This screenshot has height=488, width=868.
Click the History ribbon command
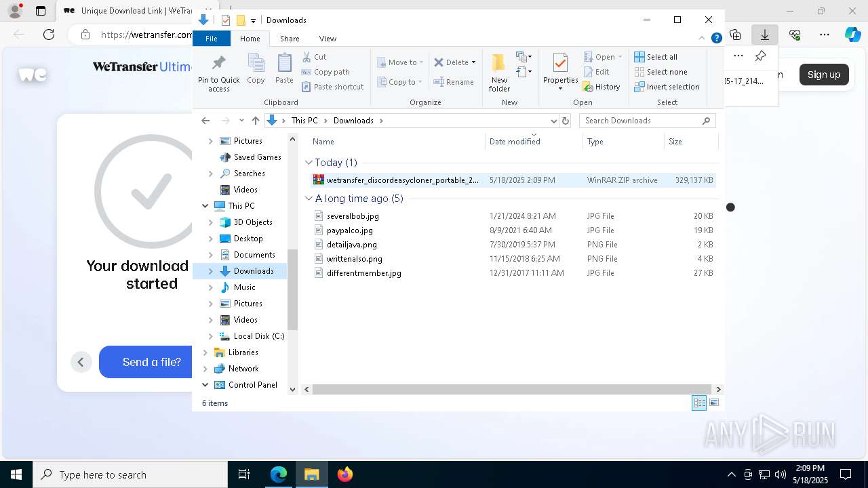(601, 87)
